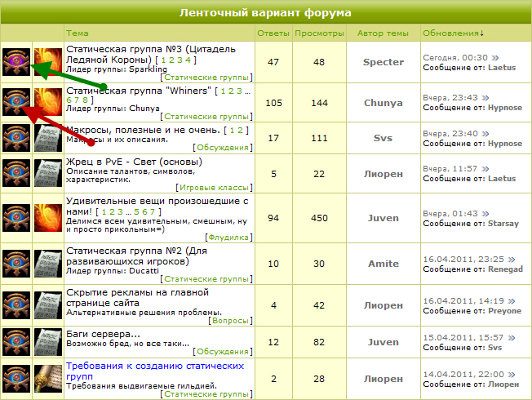This screenshot has height=400, width=532.
Task: Open the author profile Specter
Action: click(x=383, y=62)
